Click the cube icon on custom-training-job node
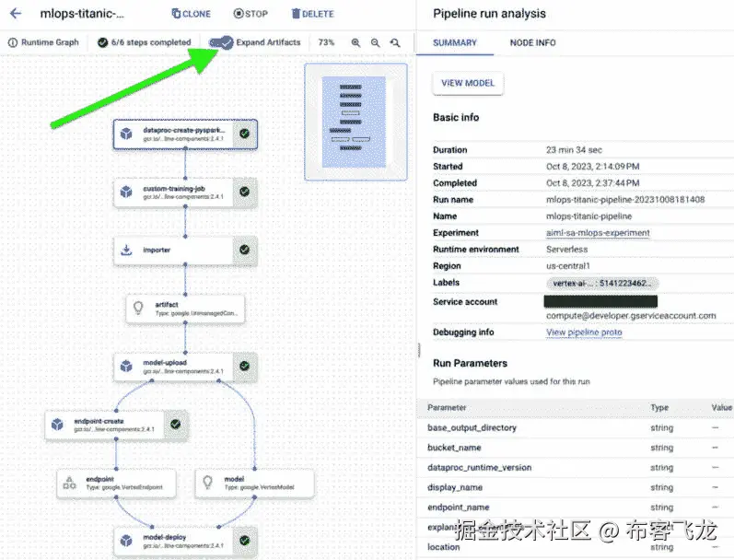The width and height of the screenshot is (734, 560). click(126, 192)
